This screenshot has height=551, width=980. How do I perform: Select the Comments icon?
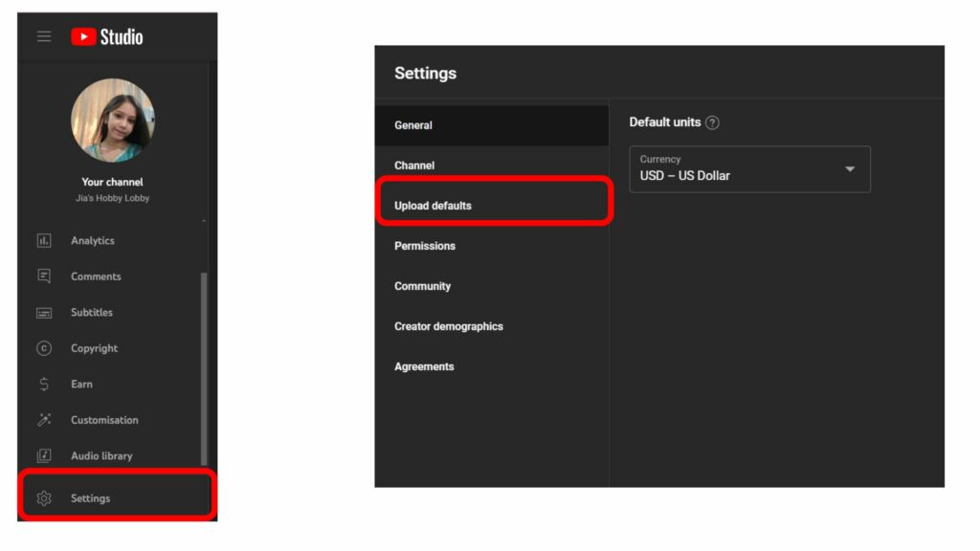pyautogui.click(x=44, y=276)
